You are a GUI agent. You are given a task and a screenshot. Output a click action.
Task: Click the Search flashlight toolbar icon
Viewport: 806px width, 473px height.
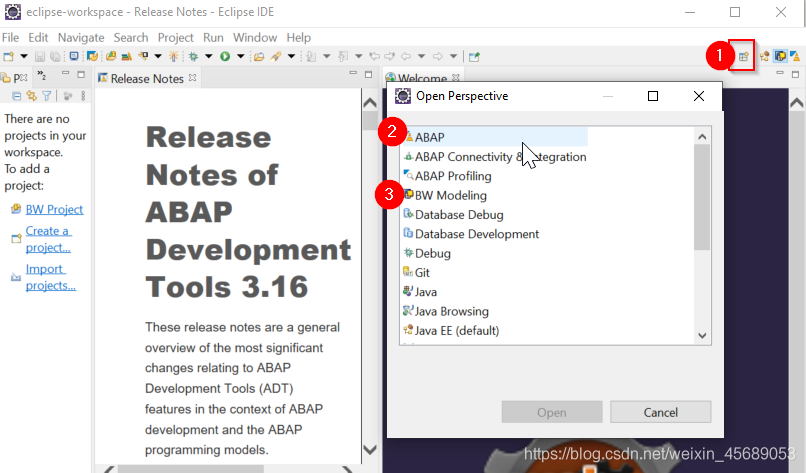pyautogui.click(x=276, y=57)
